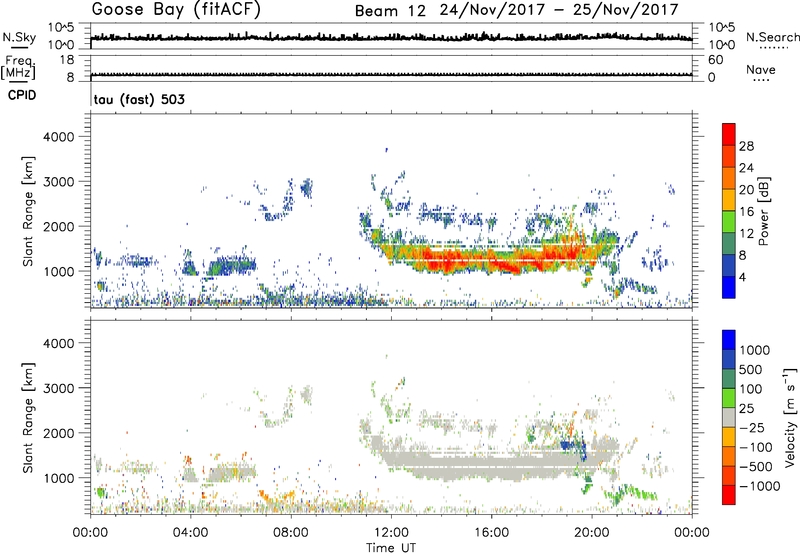800x554 pixels.
Task: Click the 'N.Search' label
Action: (x=772, y=37)
